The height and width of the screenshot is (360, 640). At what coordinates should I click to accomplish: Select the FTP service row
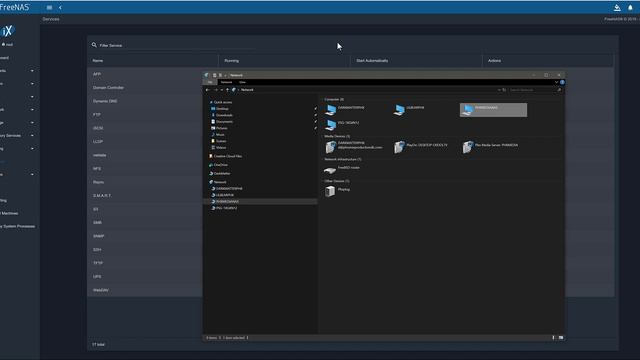pyautogui.click(x=145, y=115)
